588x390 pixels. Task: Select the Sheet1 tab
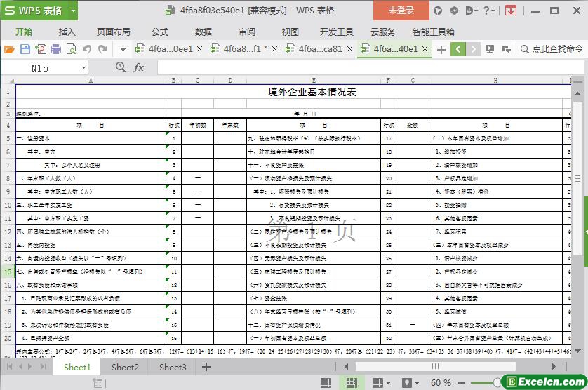tap(77, 367)
